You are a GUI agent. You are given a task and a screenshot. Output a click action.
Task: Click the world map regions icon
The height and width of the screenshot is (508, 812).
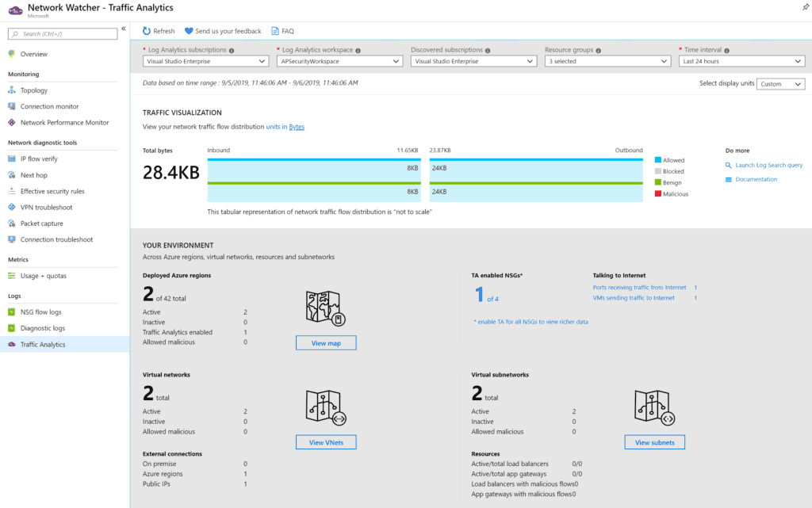coord(326,308)
